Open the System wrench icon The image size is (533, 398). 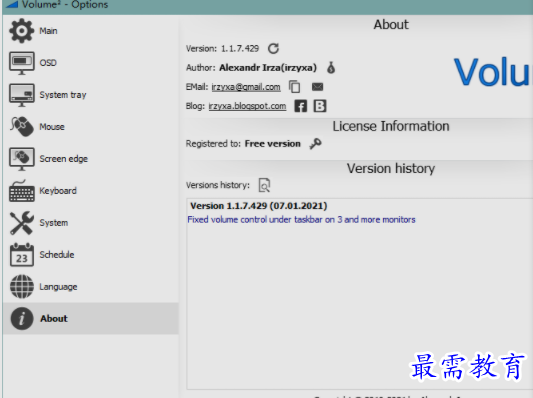[x=21, y=223]
